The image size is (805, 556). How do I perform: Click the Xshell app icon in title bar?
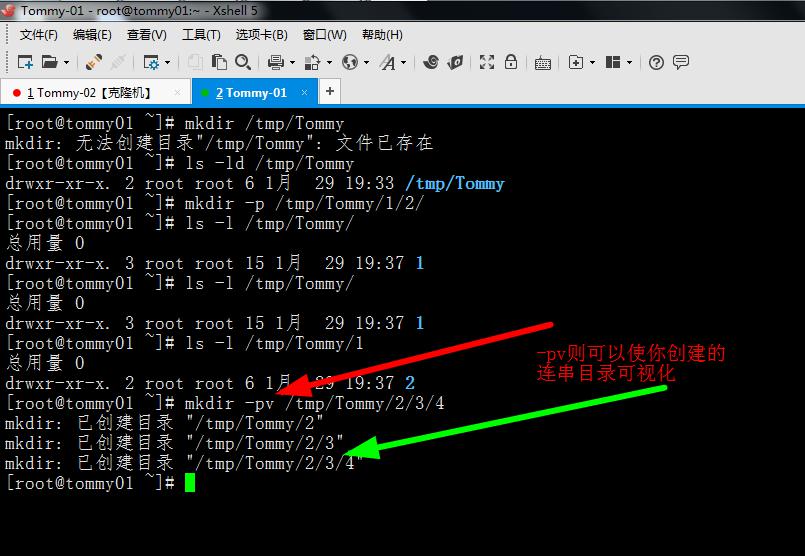pyautogui.click(x=7, y=10)
